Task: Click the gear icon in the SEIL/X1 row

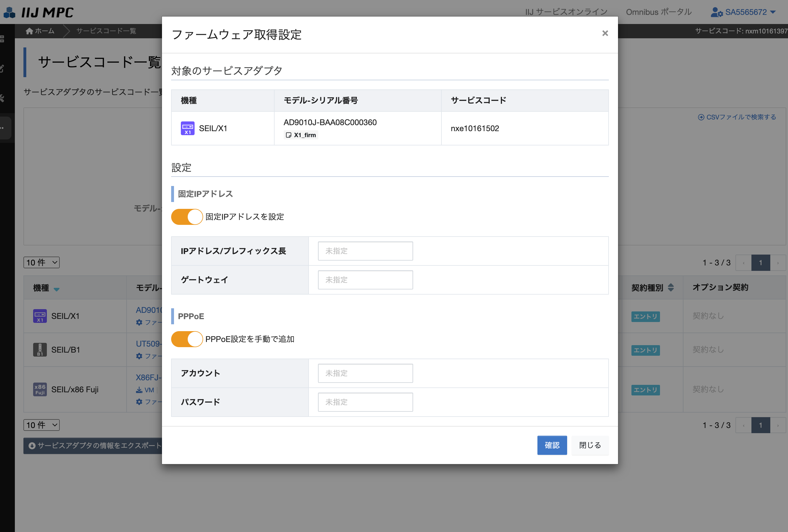Action: 139,322
